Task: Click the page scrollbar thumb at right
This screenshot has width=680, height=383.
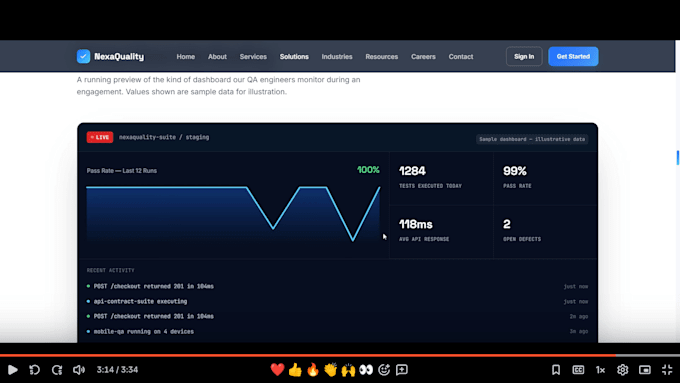Action: pos(677,158)
